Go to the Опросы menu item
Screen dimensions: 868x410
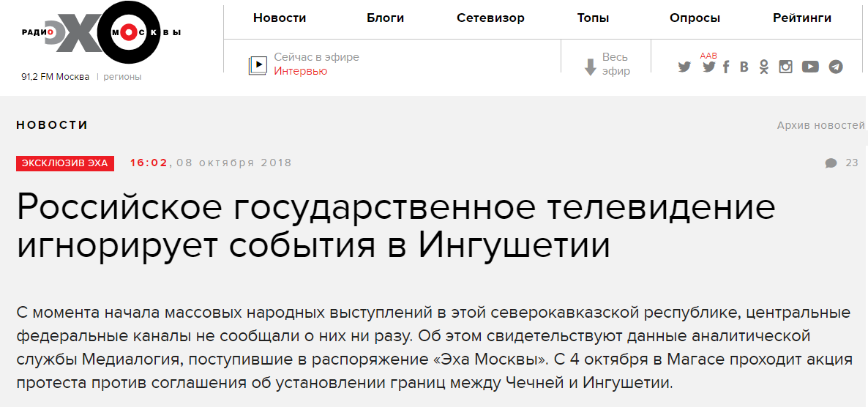point(695,18)
